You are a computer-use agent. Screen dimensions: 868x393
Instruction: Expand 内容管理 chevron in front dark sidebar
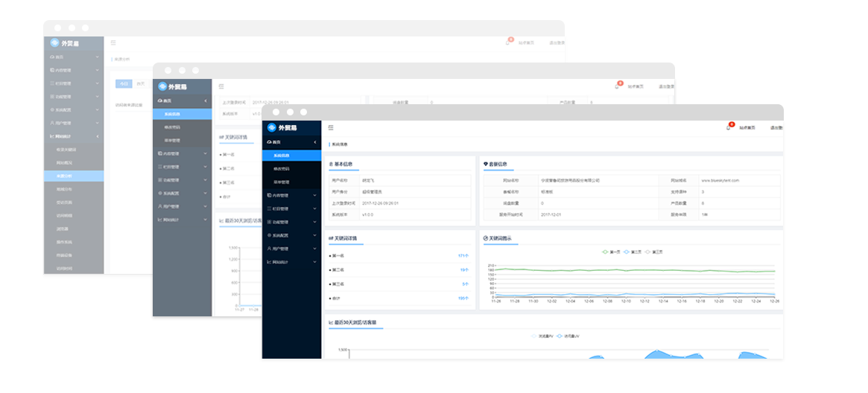point(314,195)
